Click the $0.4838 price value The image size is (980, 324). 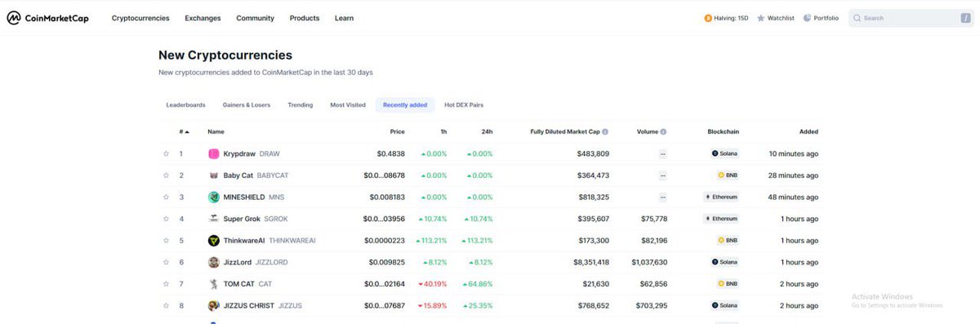tap(390, 153)
